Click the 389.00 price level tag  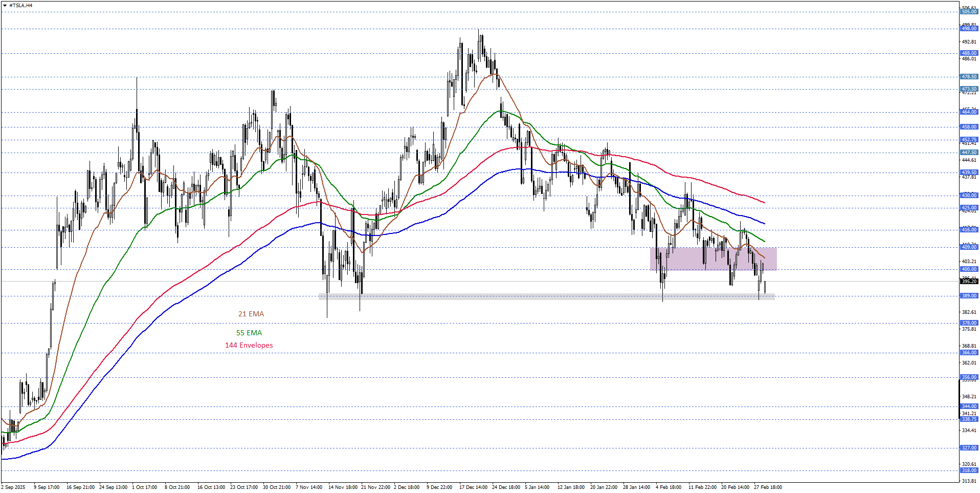click(969, 296)
